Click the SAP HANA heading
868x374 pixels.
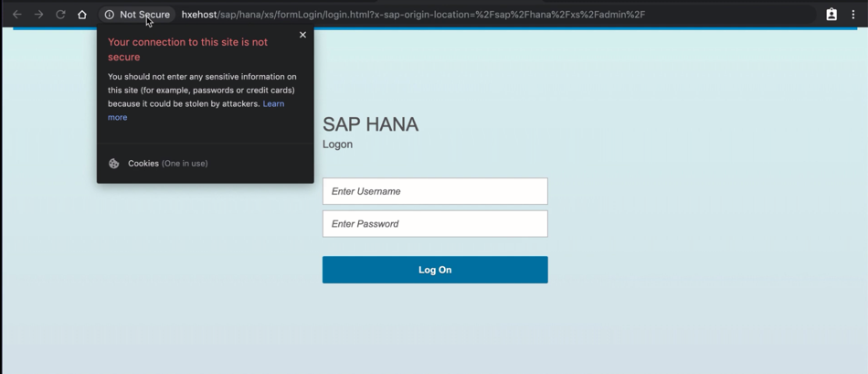point(370,125)
